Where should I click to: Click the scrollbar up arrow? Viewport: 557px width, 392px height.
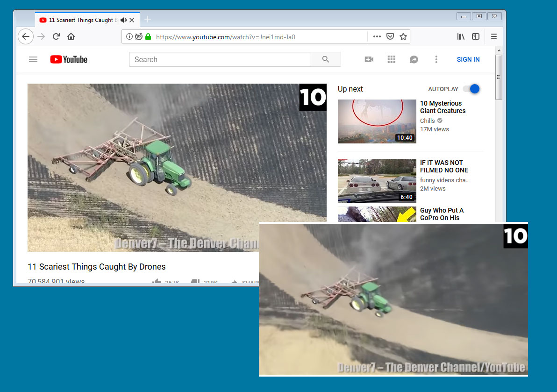pos(499,50)
